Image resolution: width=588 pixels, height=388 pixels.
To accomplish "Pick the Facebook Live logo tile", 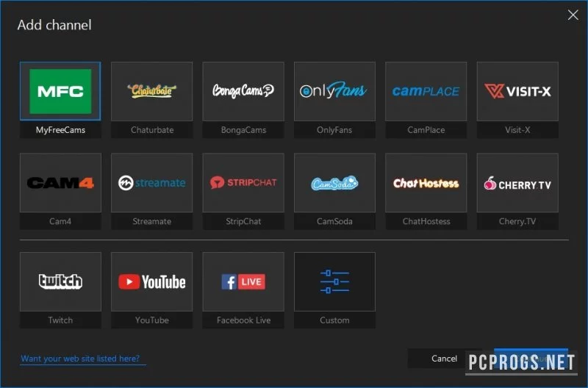I will click(243, 281).
